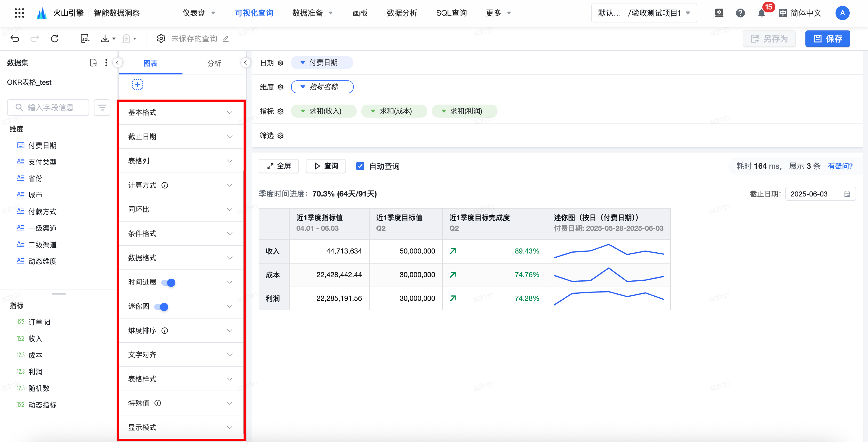The height and width of the screenshot is (442, 868).
Task: Expand the 文字对齐 section
Action: click(x=181, y=355)
